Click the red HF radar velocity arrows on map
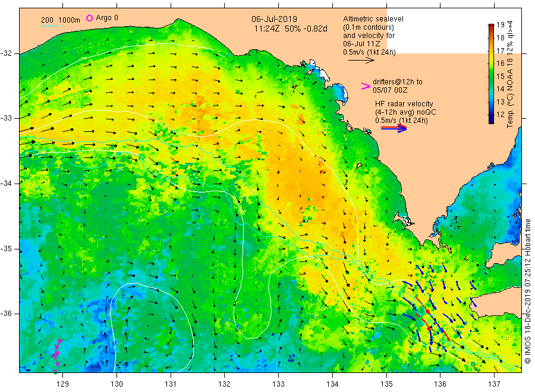 point(432,318)
